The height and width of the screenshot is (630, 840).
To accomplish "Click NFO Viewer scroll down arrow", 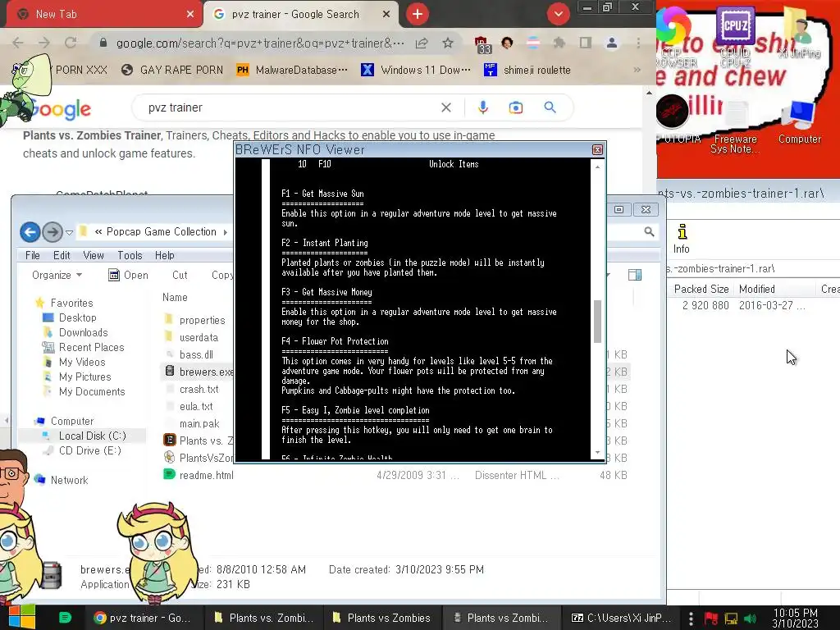I will (x=597, y=453).
